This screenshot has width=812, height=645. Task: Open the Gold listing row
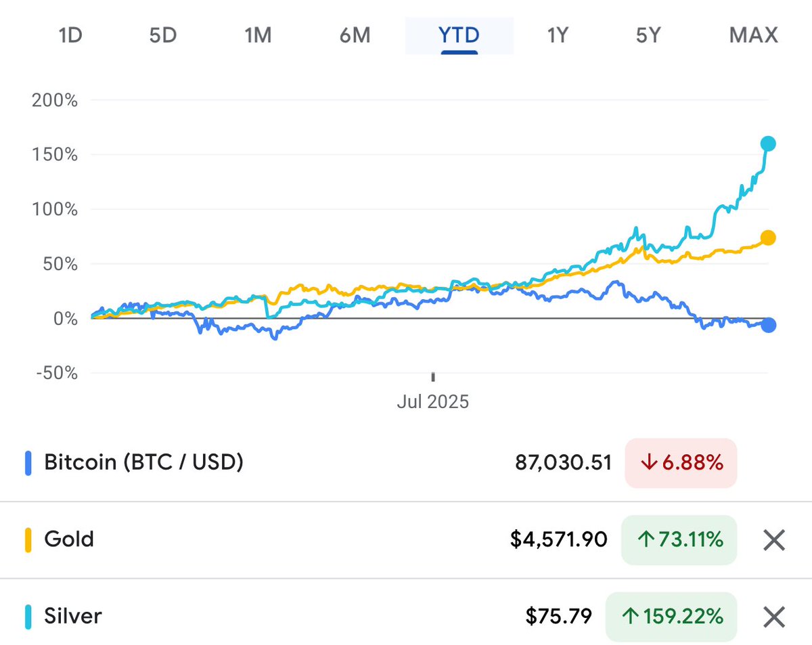pos(69,540)
